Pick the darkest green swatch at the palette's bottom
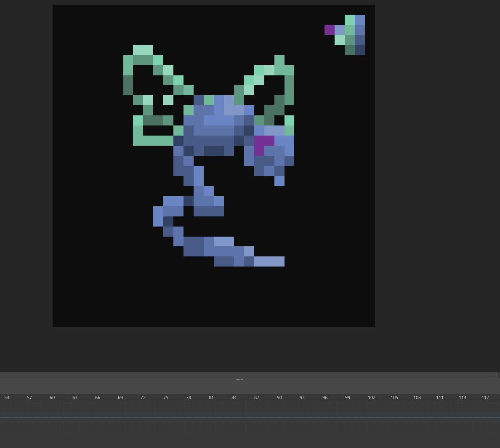The height and width of the screenshot is (448, 500). click(x=350, y=50)
